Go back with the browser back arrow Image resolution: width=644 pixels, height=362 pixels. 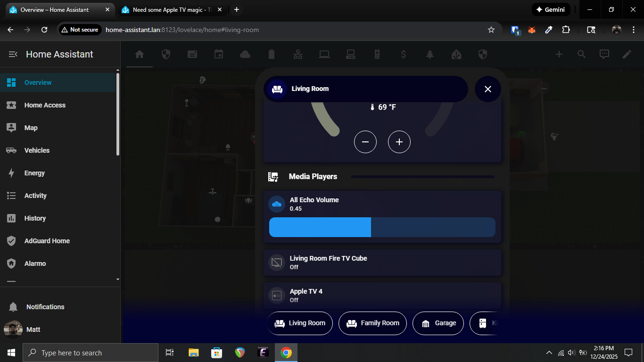click(x=10, y=30)
